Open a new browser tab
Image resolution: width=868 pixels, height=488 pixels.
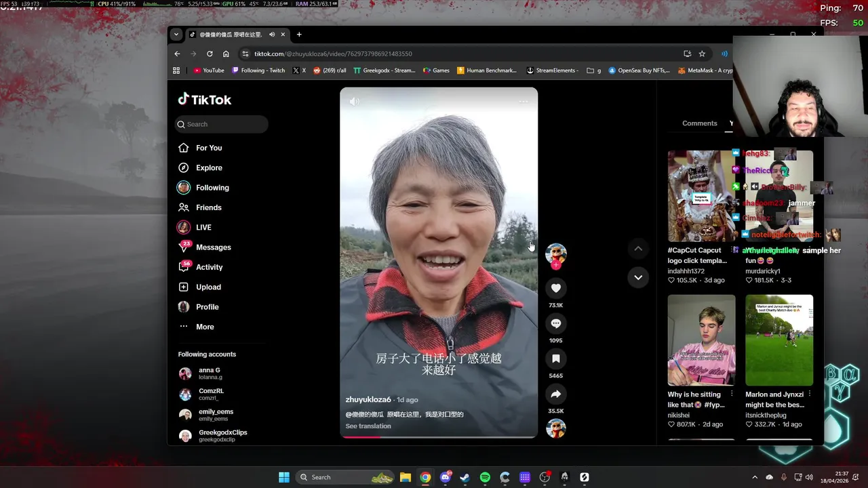tap(299, 35)
